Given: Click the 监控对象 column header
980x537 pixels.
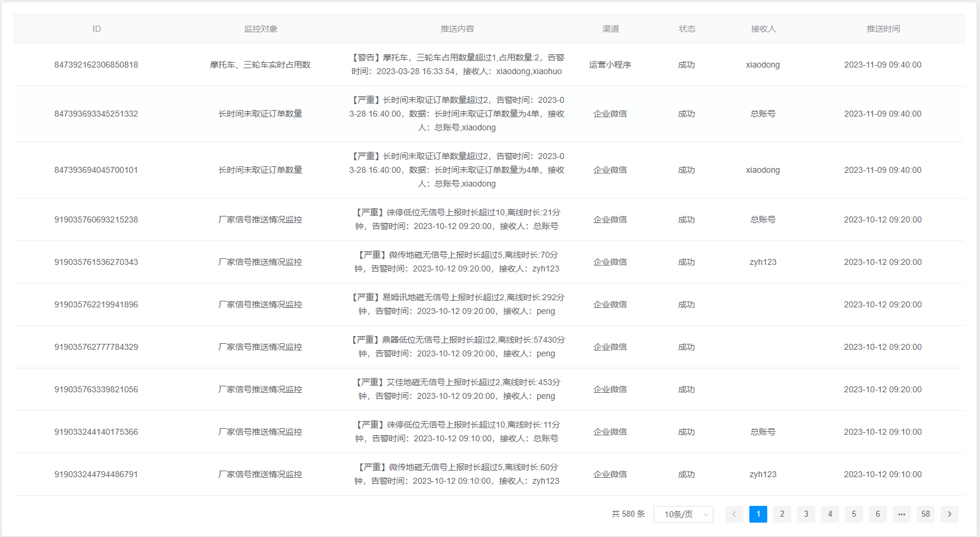Looking at the screenshot, I should pyautogui.click(x=261, y=29).
